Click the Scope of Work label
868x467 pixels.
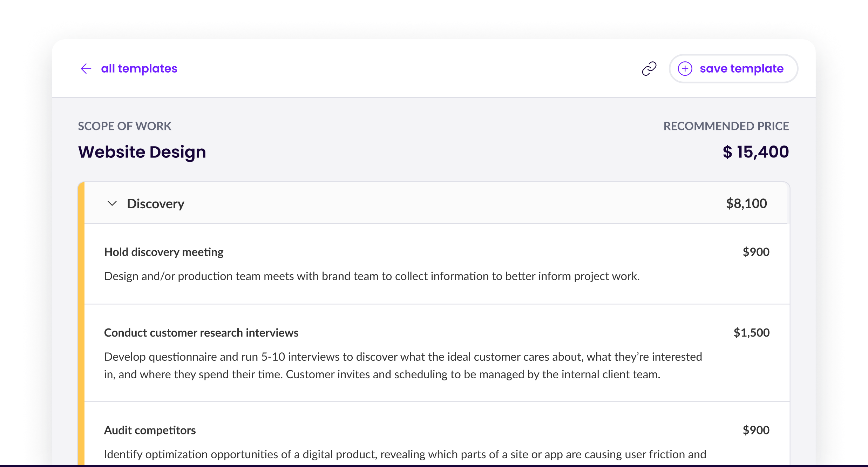[124, 126]
